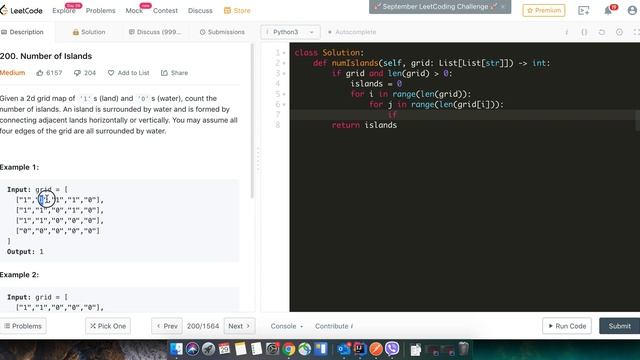Open Discuss in the top navigation

point(200,11)
